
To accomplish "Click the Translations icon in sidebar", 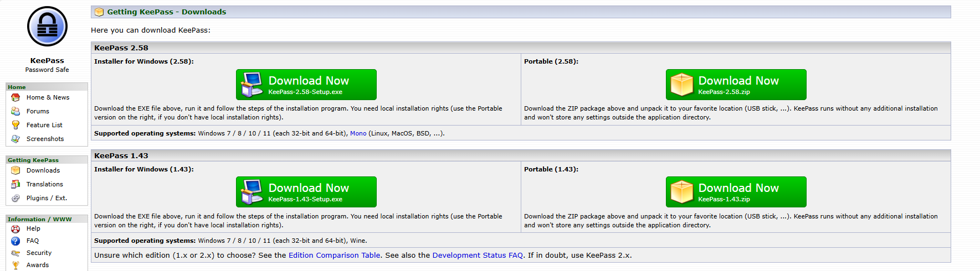I will 16,184.
